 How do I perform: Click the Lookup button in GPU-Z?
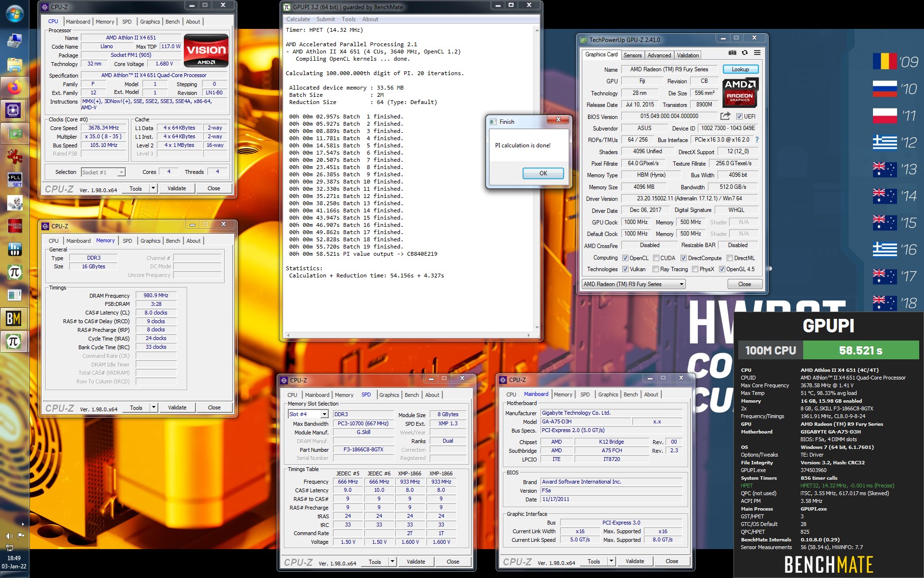[740, 69]
